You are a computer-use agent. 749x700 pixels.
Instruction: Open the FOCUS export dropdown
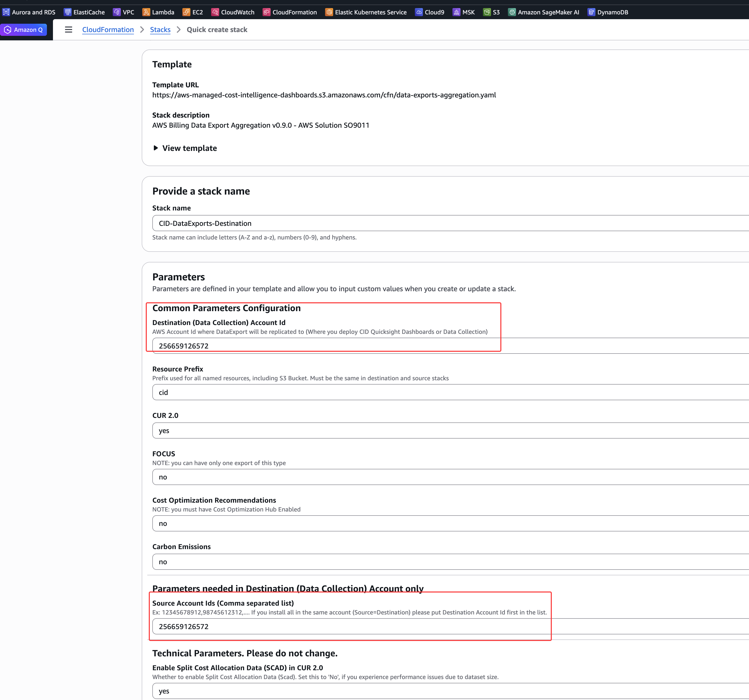click(x=448, y=477)
